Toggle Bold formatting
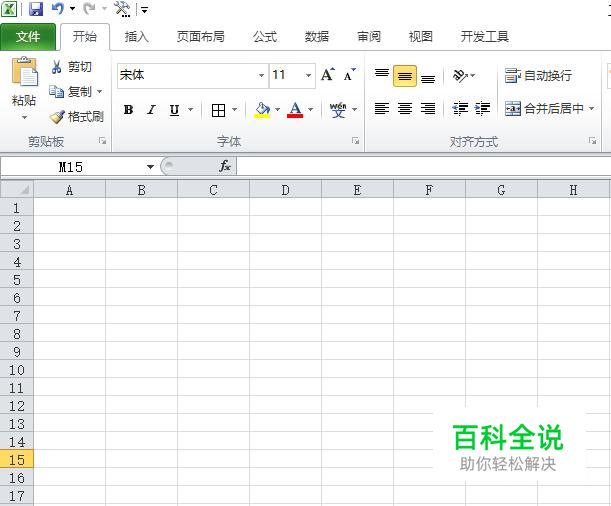611x506 pixels. (x=128, y=110)
